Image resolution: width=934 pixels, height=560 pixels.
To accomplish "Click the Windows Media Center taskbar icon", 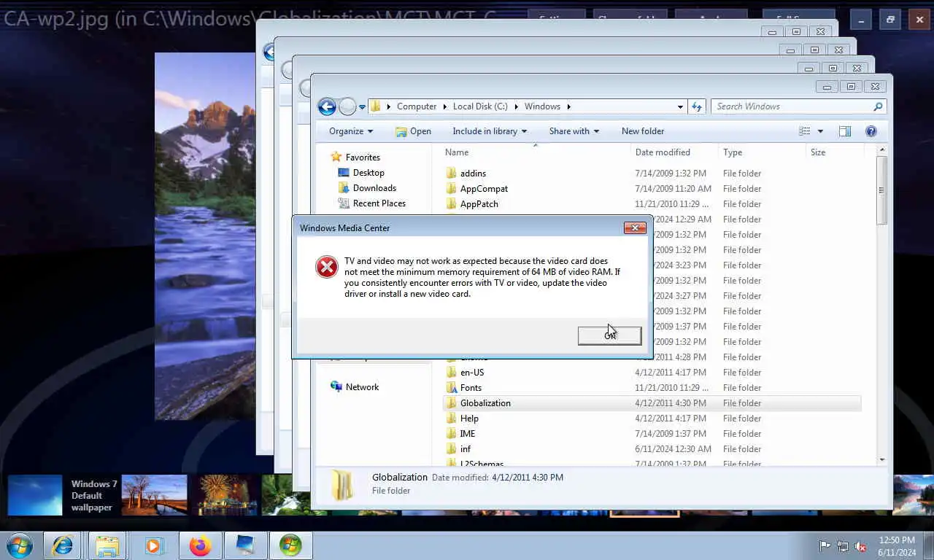I will coord(290,545).
